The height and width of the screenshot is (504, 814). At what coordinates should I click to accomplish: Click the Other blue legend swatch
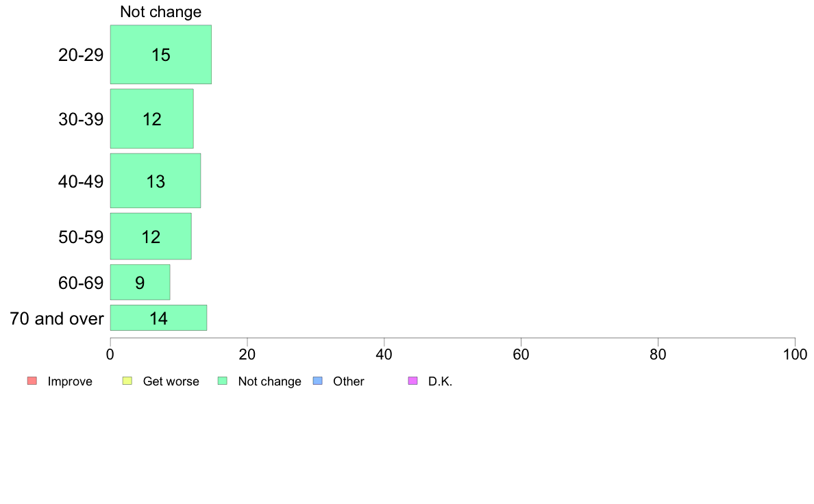click(x=318, y=381)
